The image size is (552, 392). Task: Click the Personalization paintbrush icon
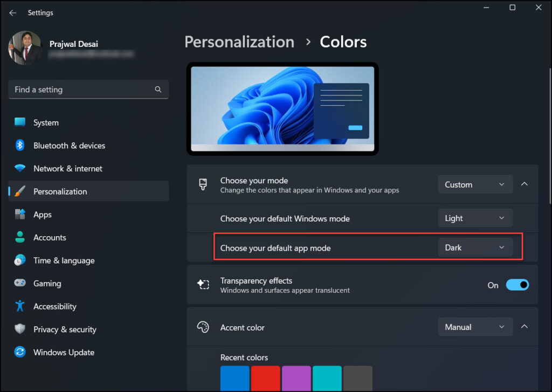(20, 191)
